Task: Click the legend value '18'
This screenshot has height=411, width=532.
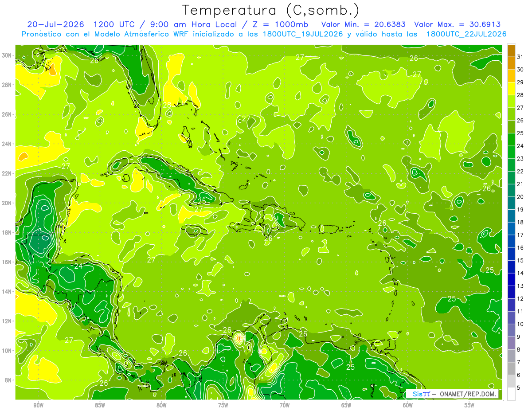Action: pos(520,222)
